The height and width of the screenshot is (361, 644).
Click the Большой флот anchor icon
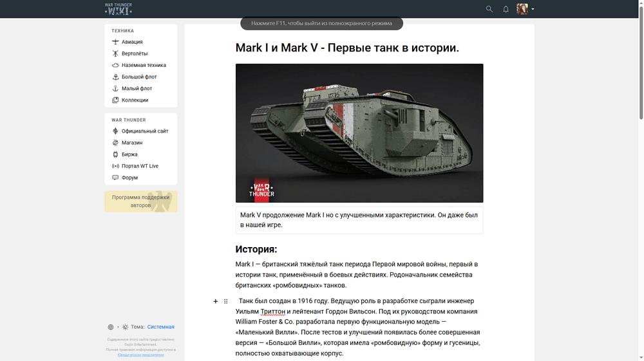coord(115,77)
